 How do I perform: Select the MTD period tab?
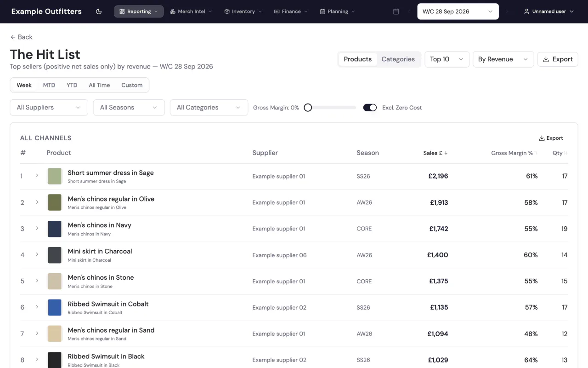pos(49,85)
